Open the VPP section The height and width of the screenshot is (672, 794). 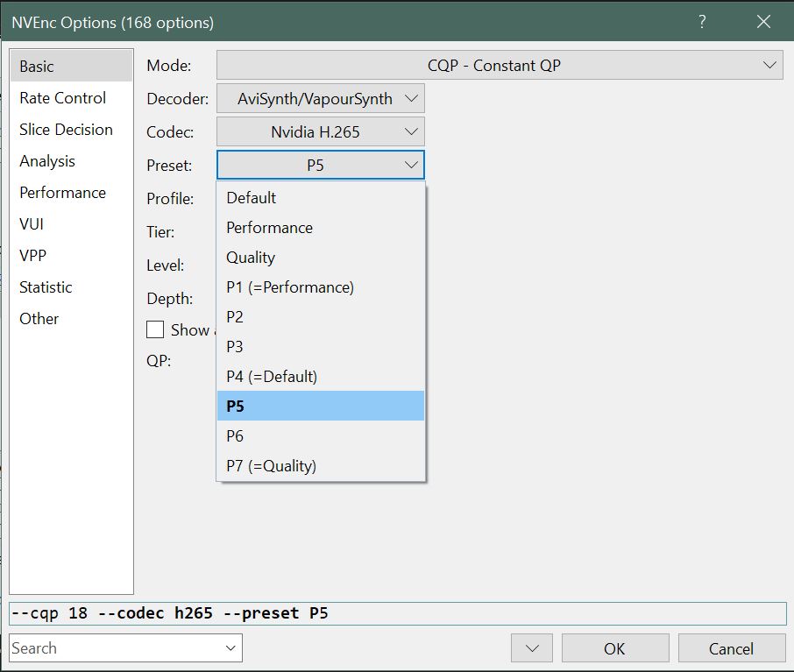71,255
